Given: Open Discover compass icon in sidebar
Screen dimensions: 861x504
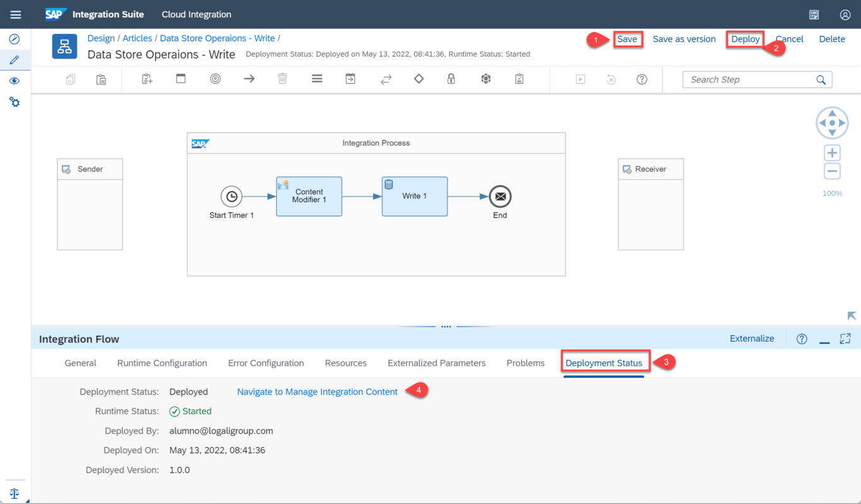Looking at the screenshot, I should [14, 39].
